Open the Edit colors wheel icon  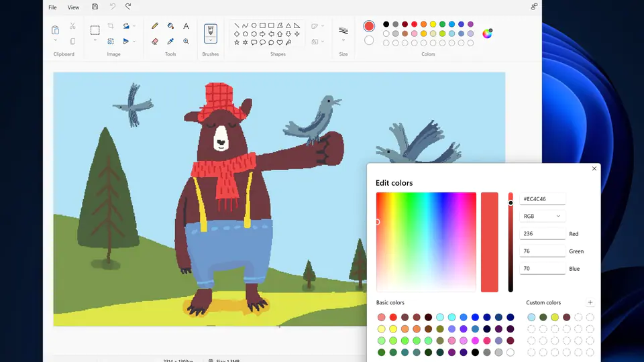click(487, 34)
